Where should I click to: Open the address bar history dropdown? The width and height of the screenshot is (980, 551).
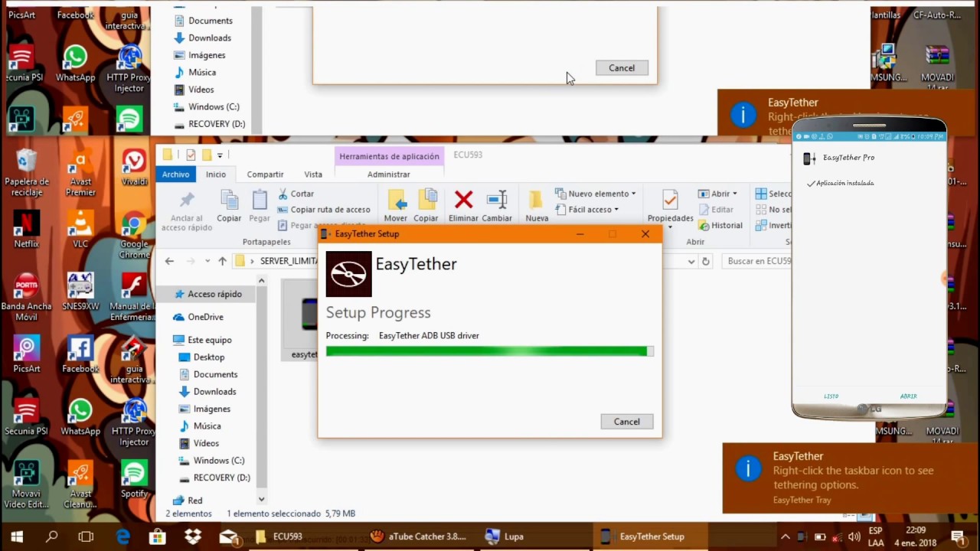click(691, 261)
